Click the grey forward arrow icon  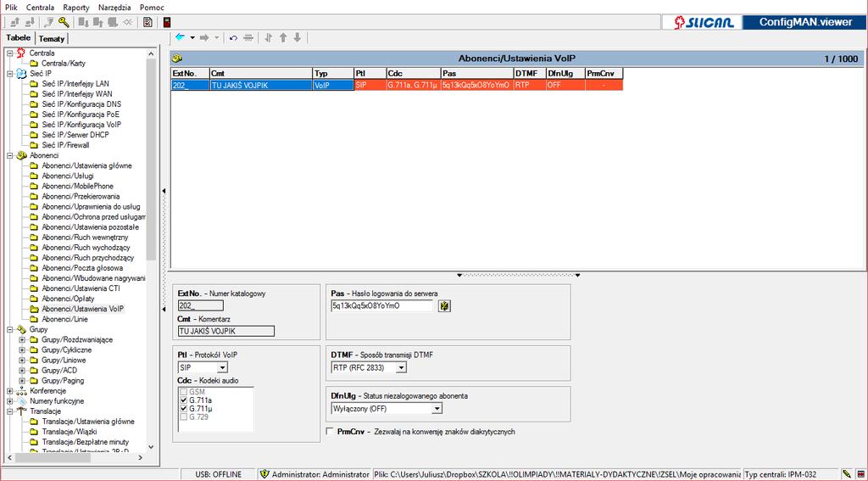[x=204, y=37]
